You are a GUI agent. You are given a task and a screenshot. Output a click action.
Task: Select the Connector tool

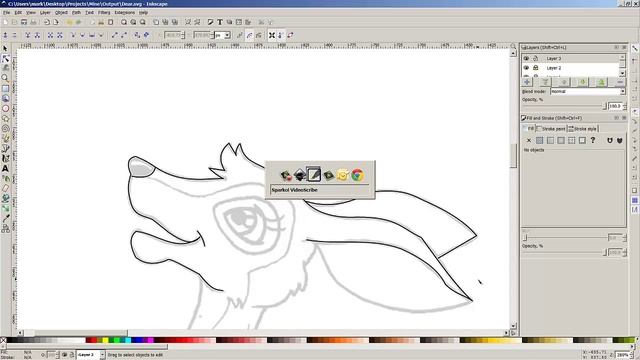pyautogui.click(x=5, y=229)
